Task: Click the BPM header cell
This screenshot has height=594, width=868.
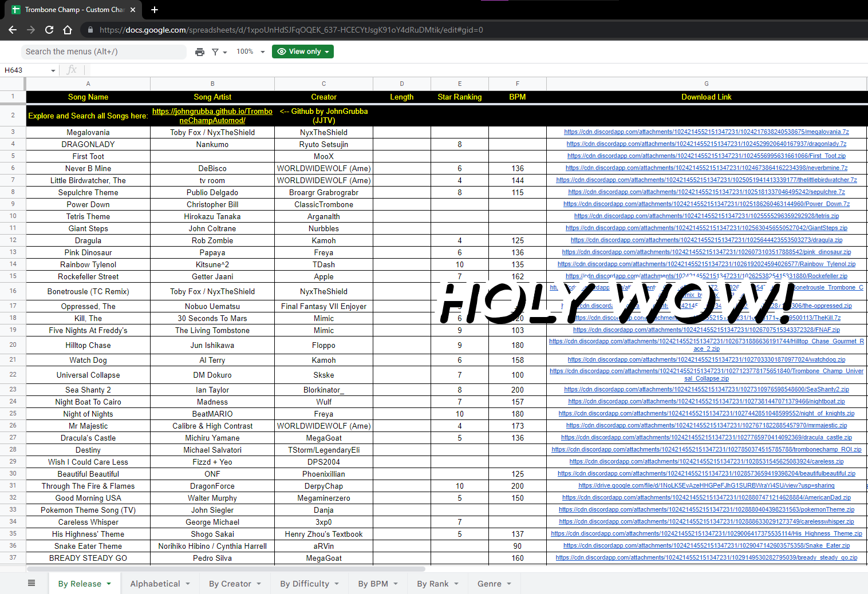Action: tap(518, 97)
